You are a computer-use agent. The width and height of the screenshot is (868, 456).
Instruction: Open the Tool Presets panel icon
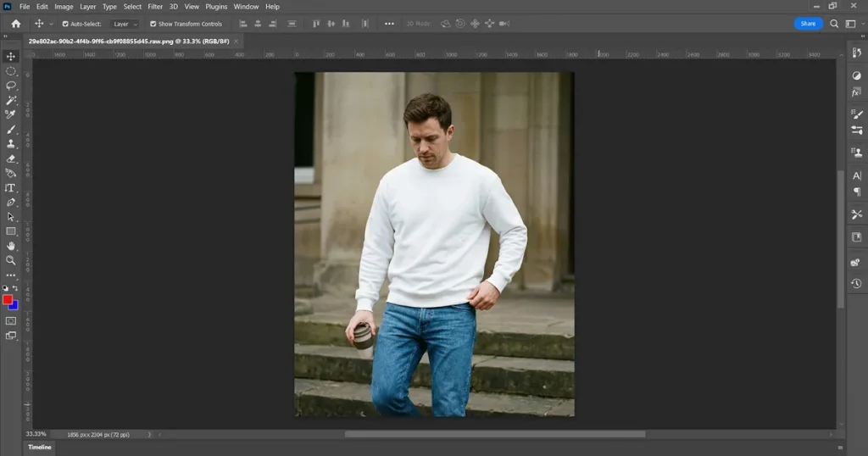click(x=856, y=214)
